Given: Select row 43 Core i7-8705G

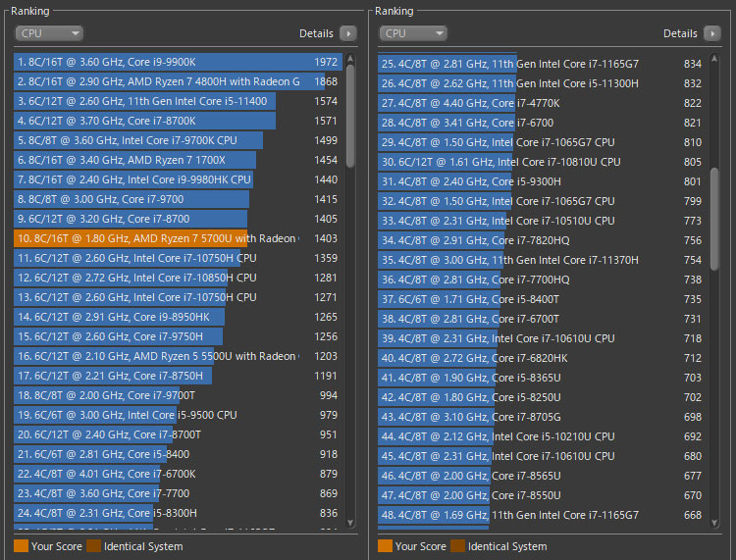Looking at the screenshot, I should tap(542, 417).
